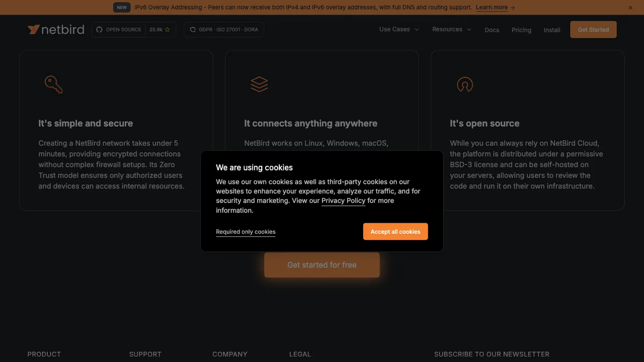Expand the Resources menu
Screen dimensions: 644x362
(x=452, y=29)
